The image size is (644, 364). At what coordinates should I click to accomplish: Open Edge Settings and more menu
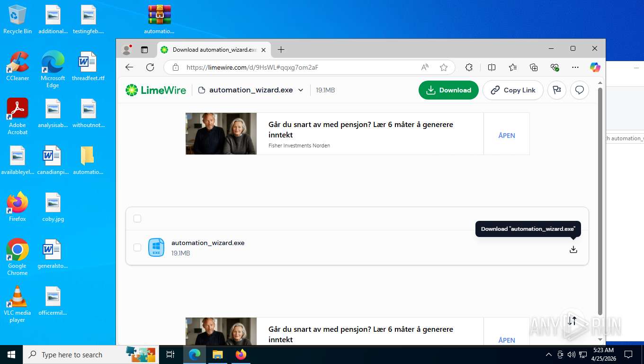[x=575, y=67]
